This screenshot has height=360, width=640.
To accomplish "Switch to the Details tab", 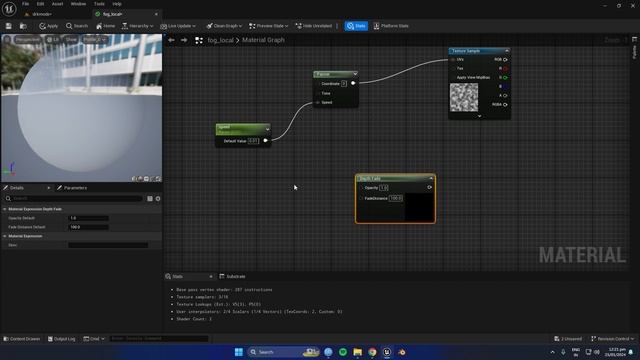I will [x=16, y=188].
